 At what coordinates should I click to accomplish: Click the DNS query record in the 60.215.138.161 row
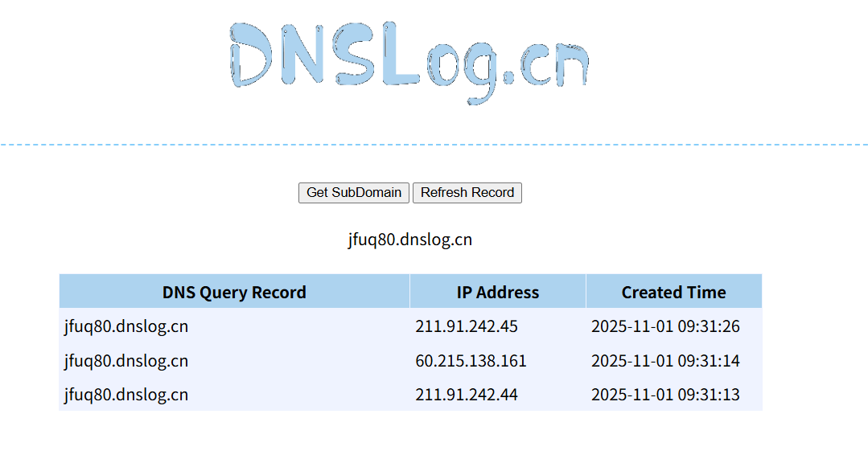point(126,361)
